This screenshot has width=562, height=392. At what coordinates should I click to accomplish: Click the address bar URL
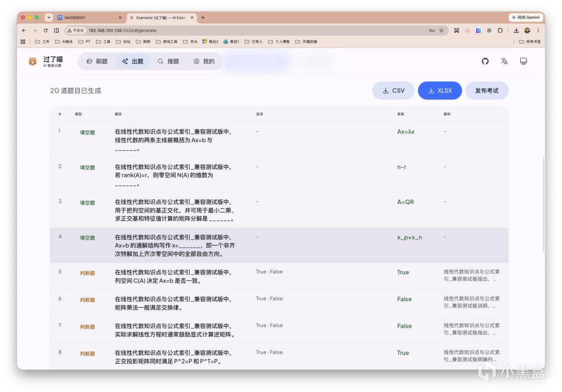pyautogui.click(x=122, y=30)
